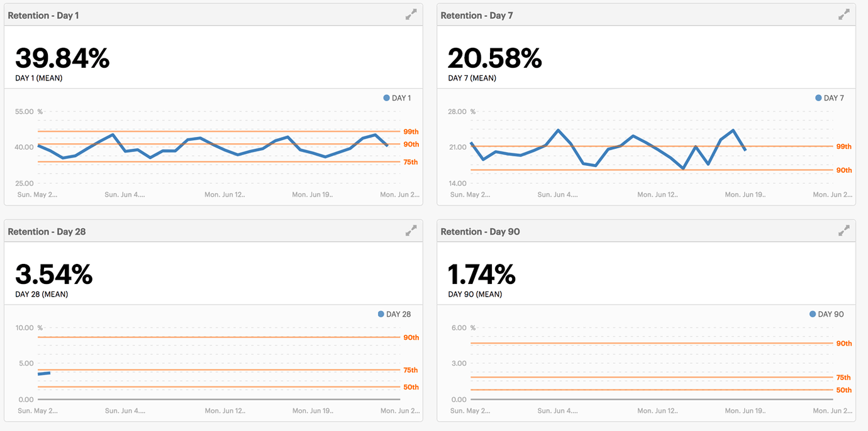The width and height of the screenshot is (868, 431).
Task: Expand the Retention - Day 1 panel
Action: tap(411, 15)
